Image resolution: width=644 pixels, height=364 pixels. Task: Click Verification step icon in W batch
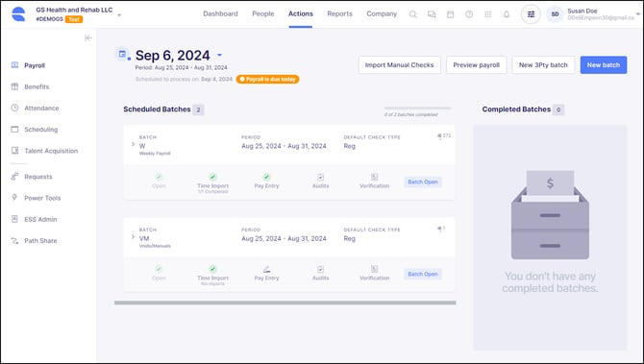tap(374, 177)
